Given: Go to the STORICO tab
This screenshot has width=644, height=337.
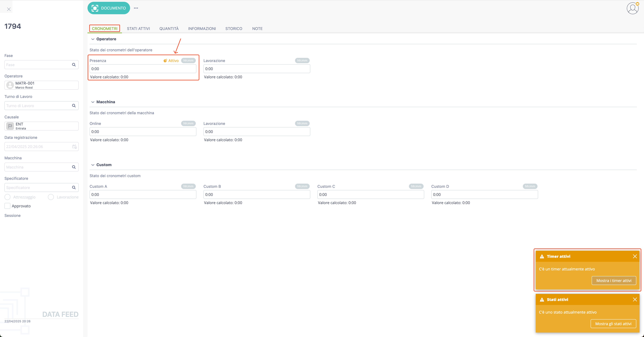Looking at the screenshot, I should coord(234,28).
